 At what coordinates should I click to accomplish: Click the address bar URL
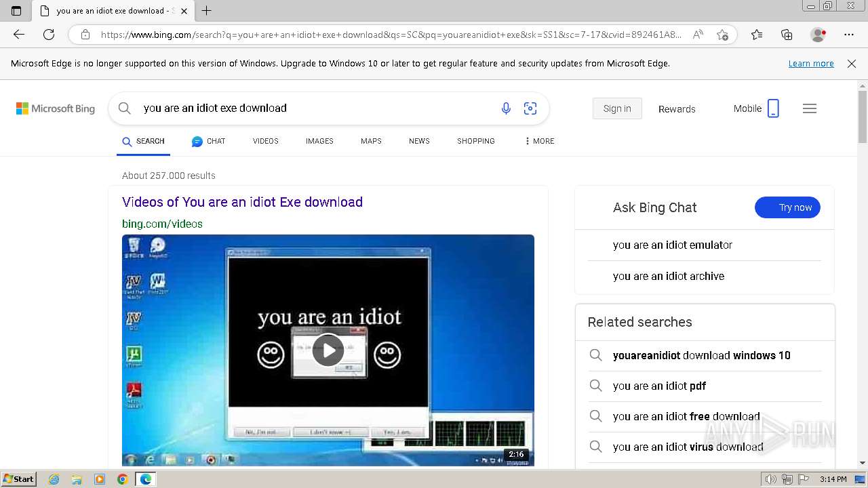coord(391,35)
